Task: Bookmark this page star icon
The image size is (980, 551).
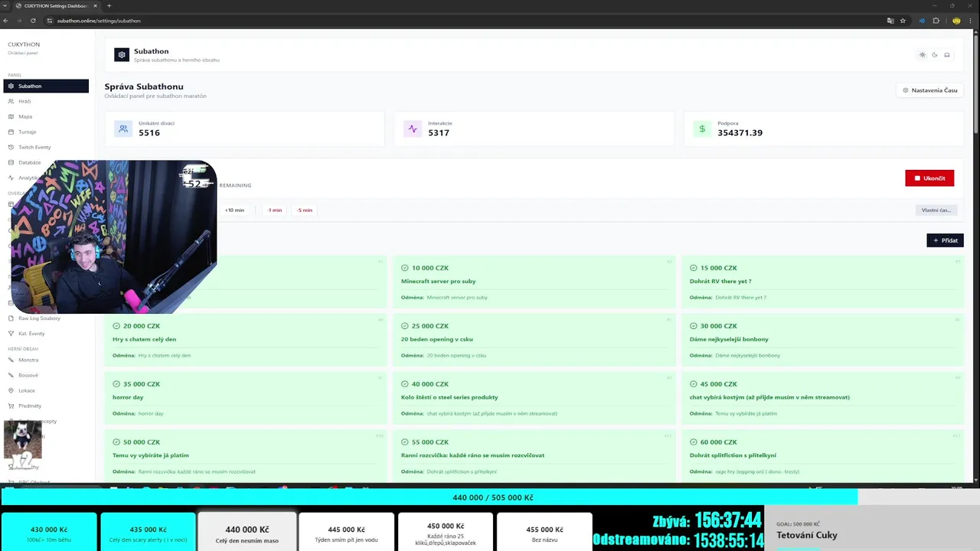Action: (x=903, y=21)
